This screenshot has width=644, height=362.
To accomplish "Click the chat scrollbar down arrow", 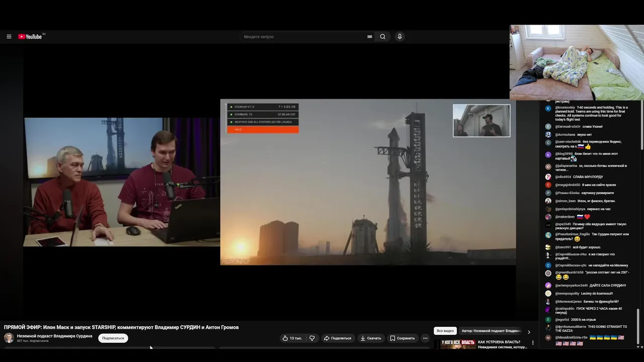I will (x=638, y=347).
